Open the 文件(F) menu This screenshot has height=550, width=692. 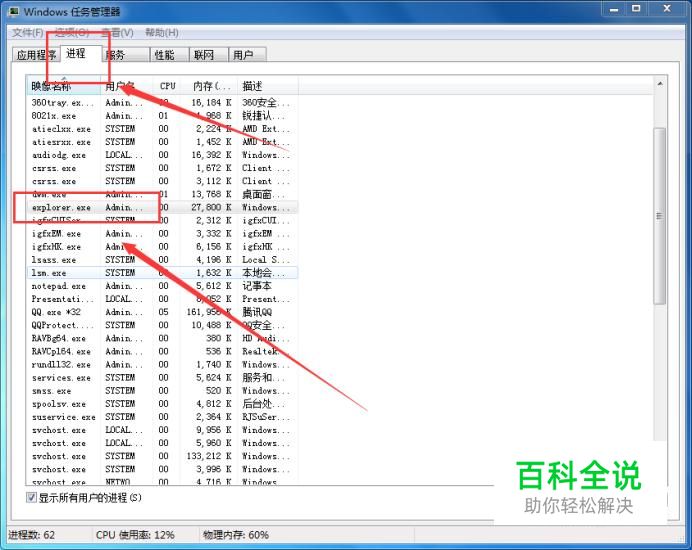pos(27,33)
